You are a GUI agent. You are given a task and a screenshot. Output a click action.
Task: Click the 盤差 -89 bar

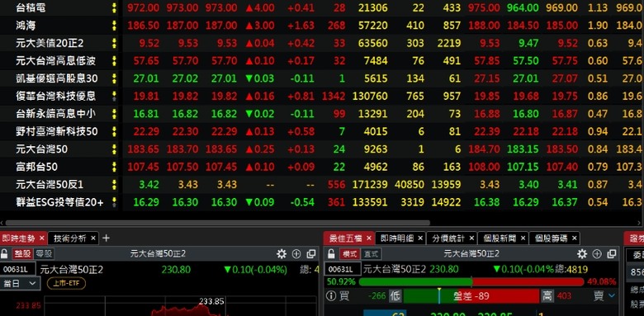[x=471, y=295]
